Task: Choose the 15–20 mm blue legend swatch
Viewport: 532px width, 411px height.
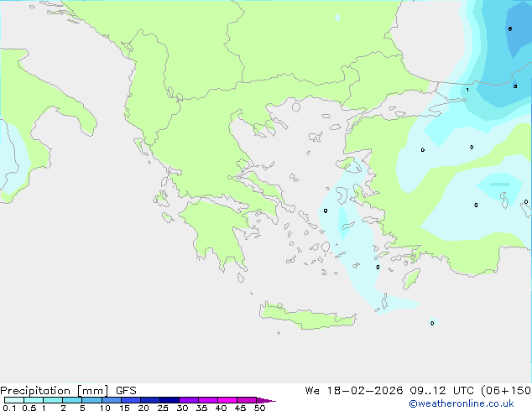Action: coord(131,400)
